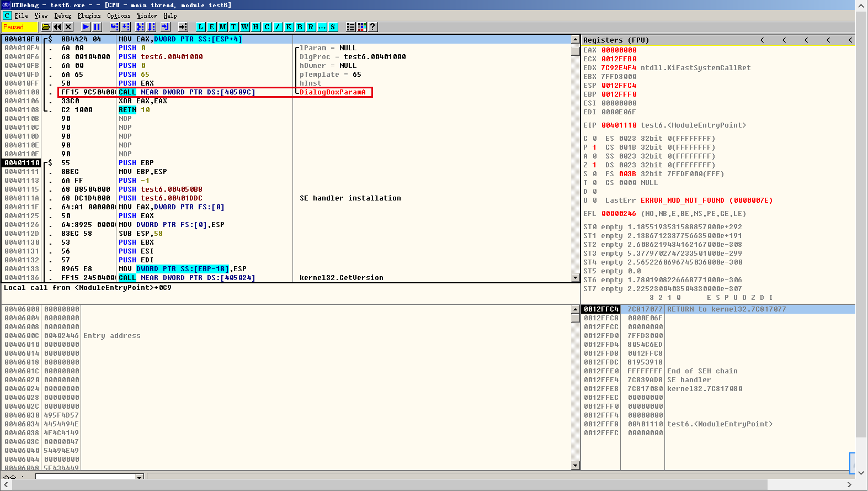Select the SE handler installation comment
Screen dimensions: 868x491
pyautogui.click(x=350, y=198)
